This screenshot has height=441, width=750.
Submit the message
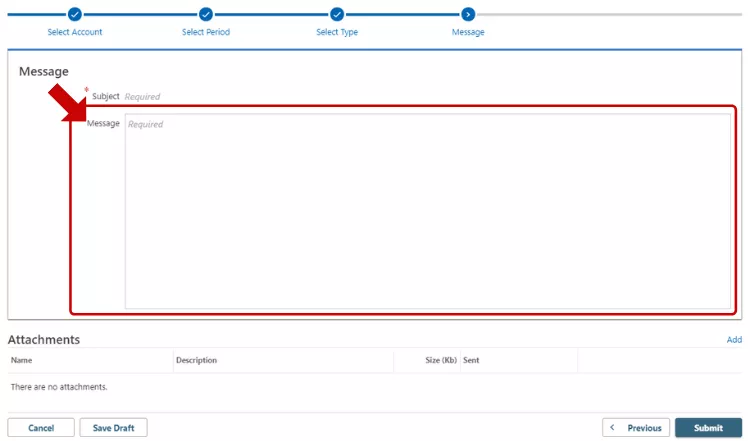708,428
